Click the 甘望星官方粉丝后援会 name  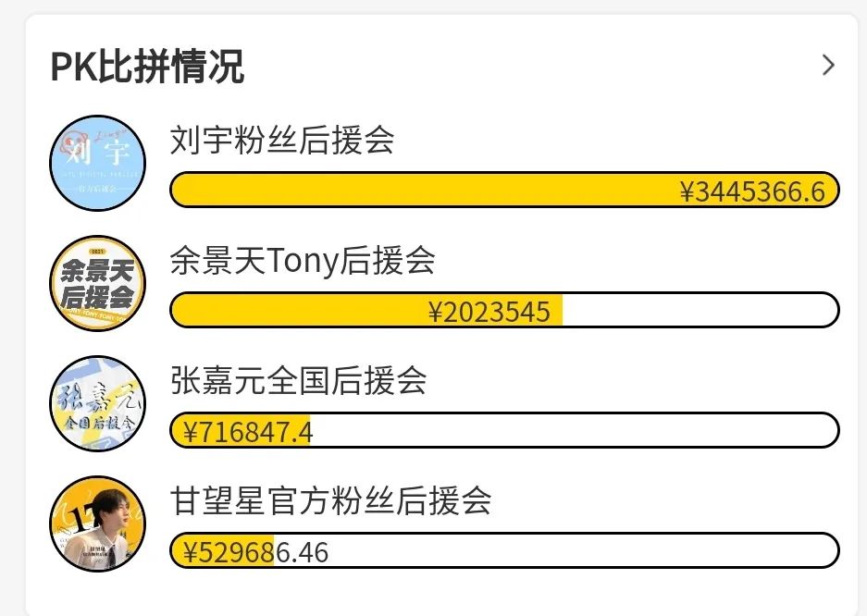point(330,501)
